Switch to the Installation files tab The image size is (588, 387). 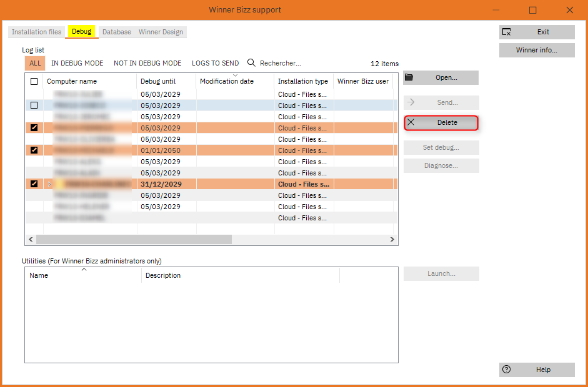pos(36,32)
